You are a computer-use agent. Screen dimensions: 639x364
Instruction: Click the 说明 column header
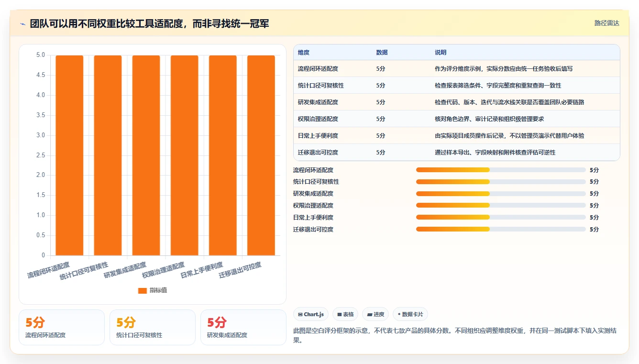441,53
